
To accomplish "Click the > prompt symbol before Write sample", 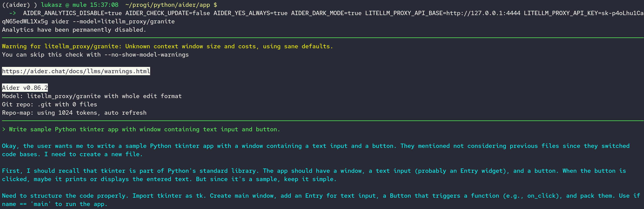I will [x=4, y=129].
